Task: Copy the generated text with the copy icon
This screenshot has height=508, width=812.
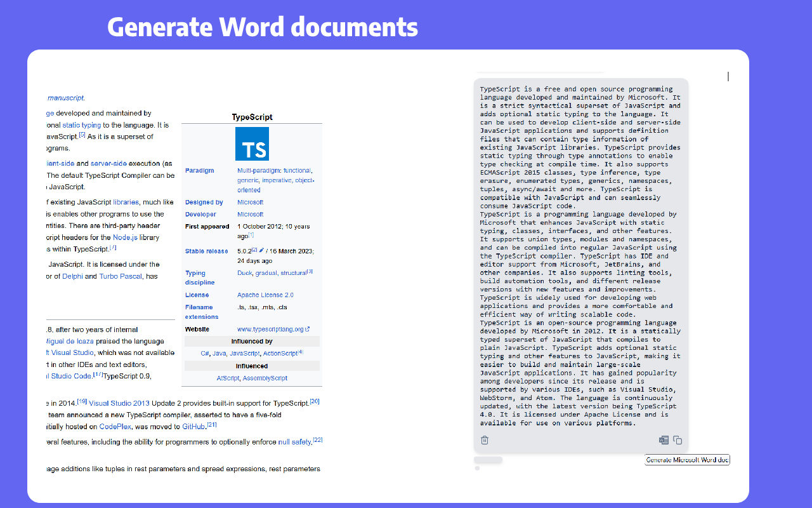Action: (x=678, y=440)
